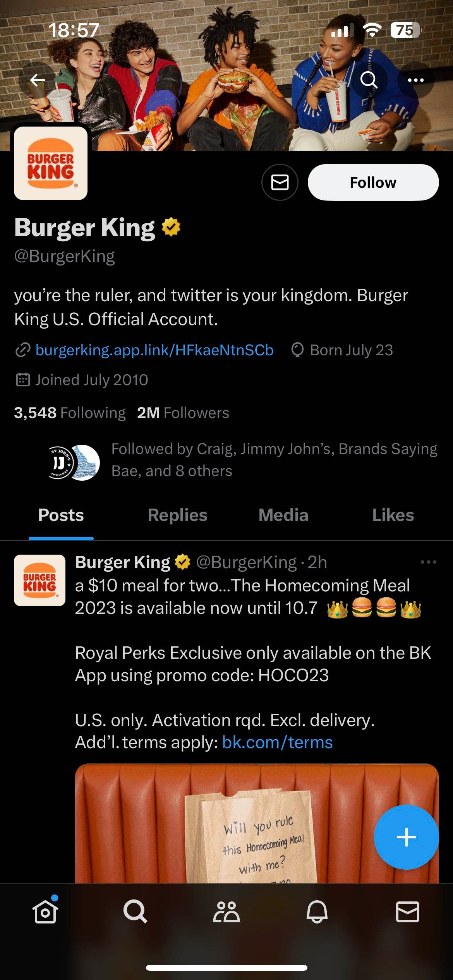453x980 pixels.
Task: Switch to the Replies tab
Action: [177, 515]
